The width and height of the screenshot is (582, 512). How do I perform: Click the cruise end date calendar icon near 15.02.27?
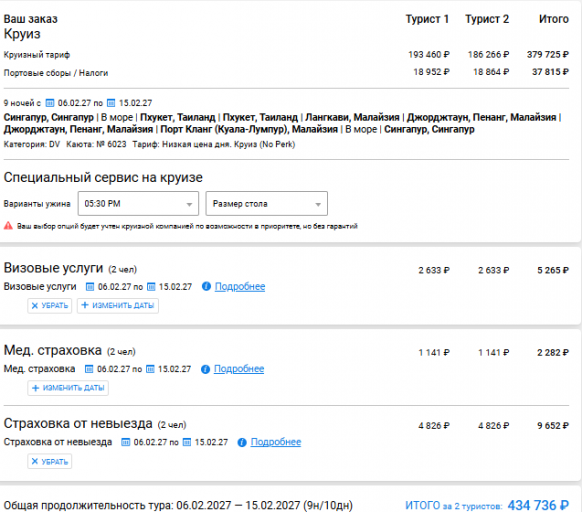[x=111, y=103]
